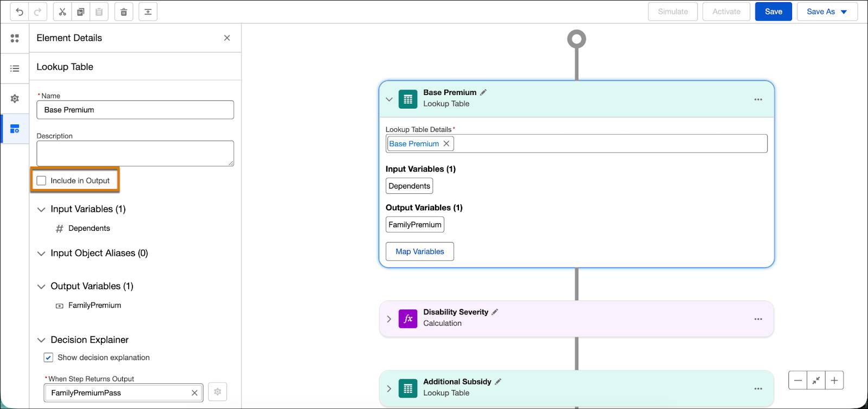
Task: Click the Description text area
Action: [135, 154]
